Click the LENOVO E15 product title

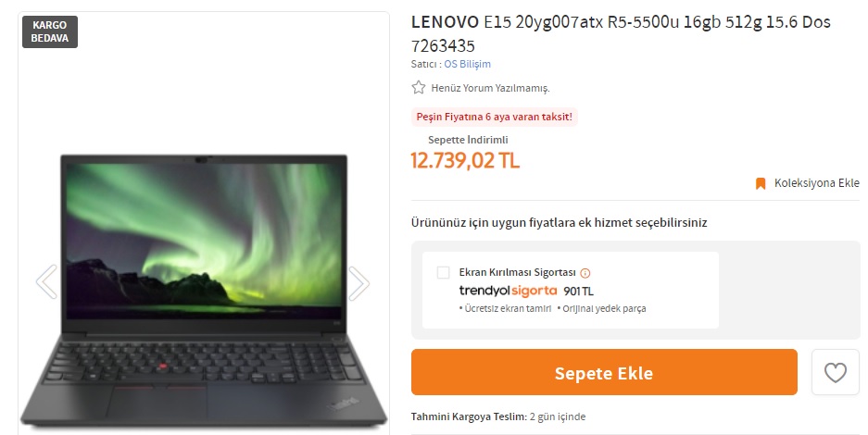(621, 33)
